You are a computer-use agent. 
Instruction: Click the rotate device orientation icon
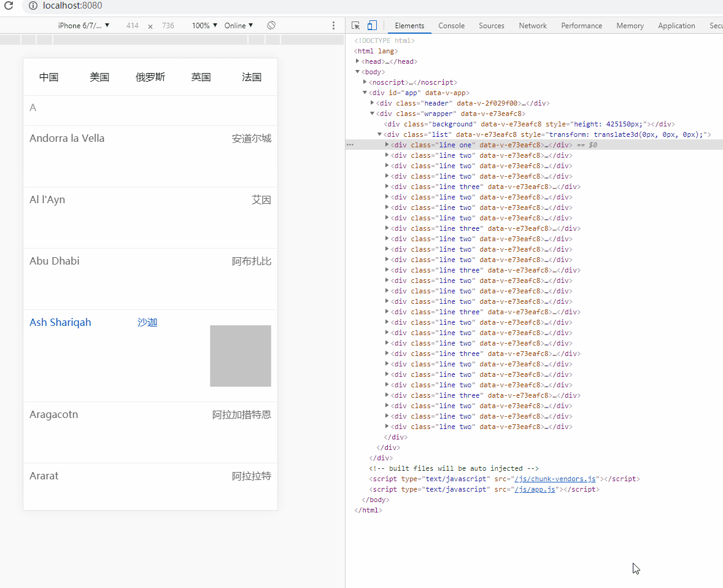point(271,25)
